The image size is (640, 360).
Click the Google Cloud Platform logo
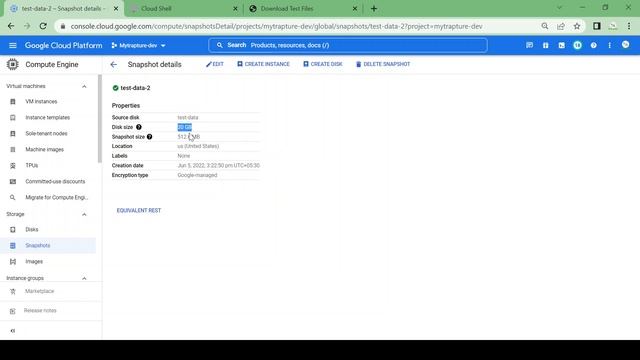[64, 45]
